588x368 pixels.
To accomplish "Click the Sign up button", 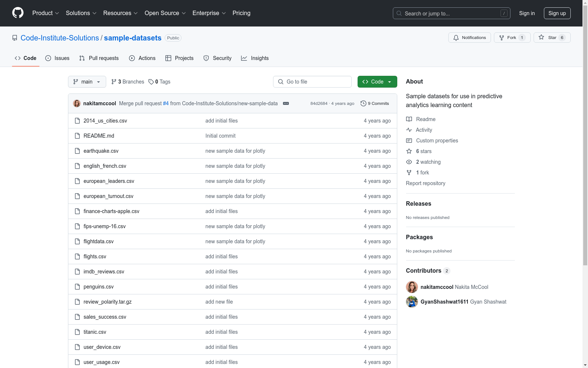I will pos(557,13).
